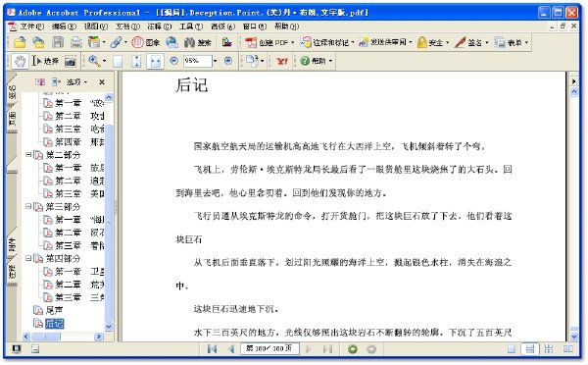
Task: Open the 工具 menu
Action: 191,26
